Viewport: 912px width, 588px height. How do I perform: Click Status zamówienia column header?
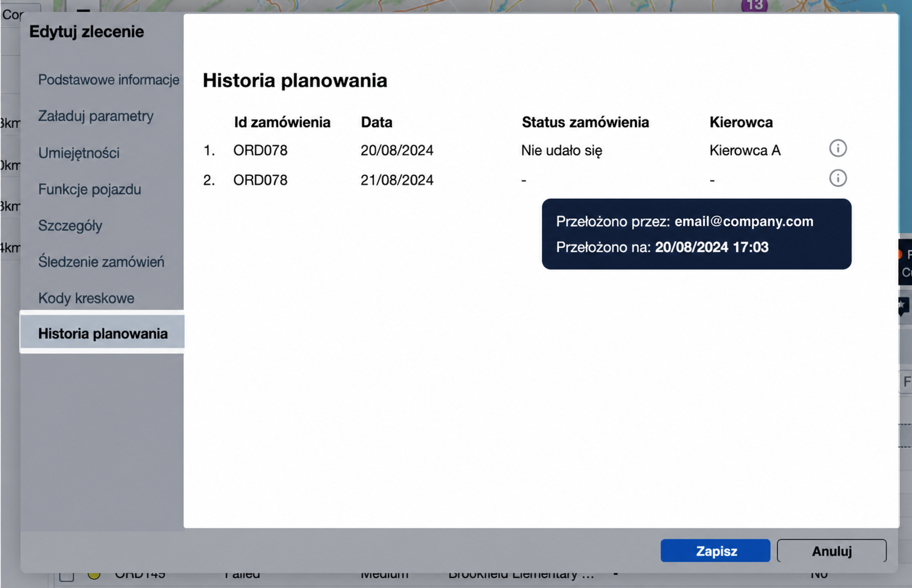(x=585, y=122)
